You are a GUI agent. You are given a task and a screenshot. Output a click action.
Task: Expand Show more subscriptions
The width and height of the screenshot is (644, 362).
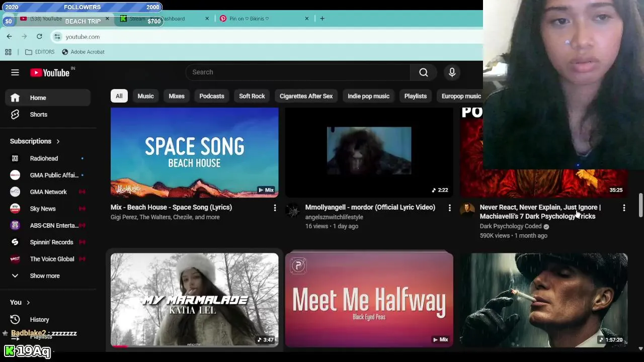click(x=48, y=276)
